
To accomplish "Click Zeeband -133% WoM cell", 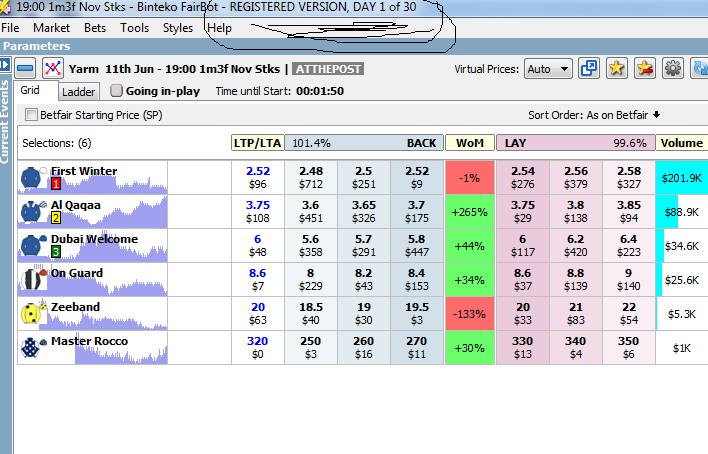I will [x=470, y=314].
